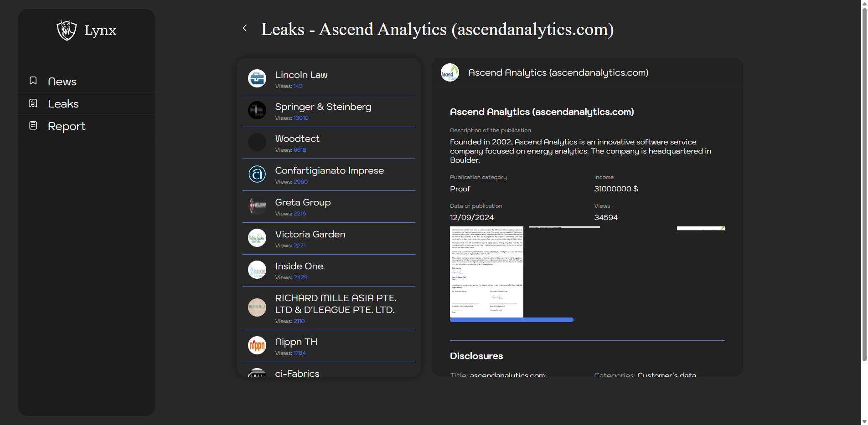The height and width of the screenshot is (425, 868).
Task: Select the Leaks menu item
Action: pos(63,104)
